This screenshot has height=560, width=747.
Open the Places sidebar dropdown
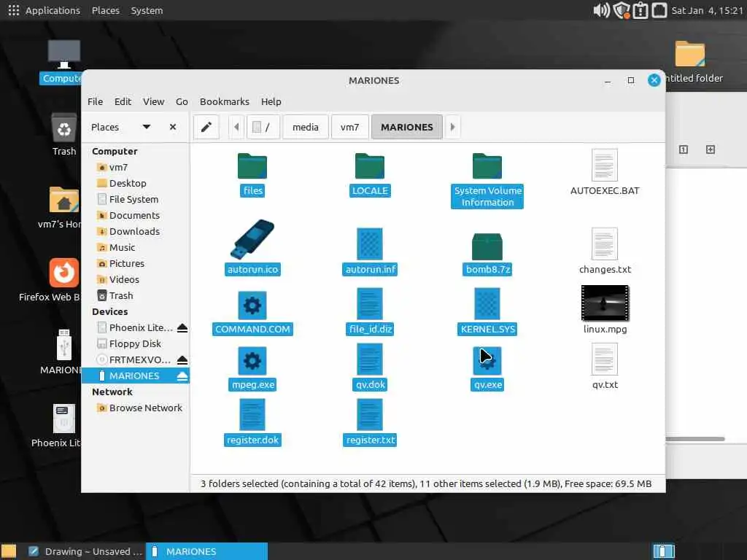pyautogui.click(x=147, y=127)
